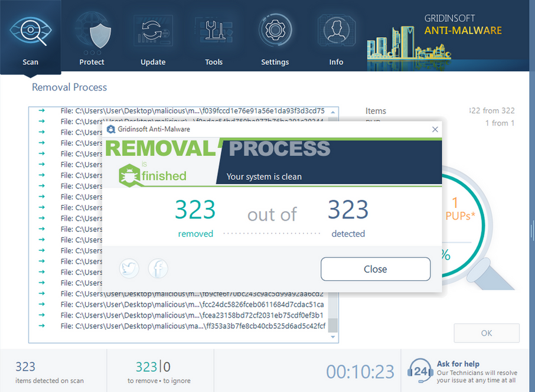Share result via Facebook icon
This screenshot has height=392, width=535.
click(x=158, y=269)
